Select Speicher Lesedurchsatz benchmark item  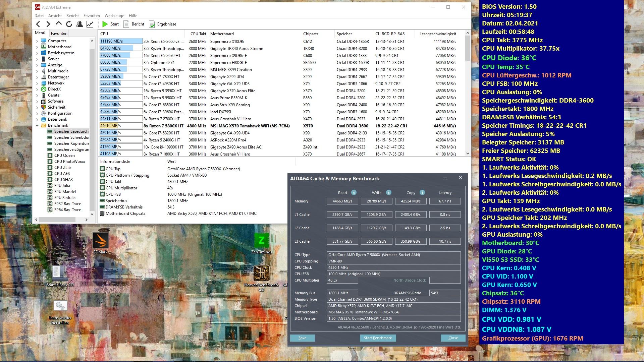[68, 131]
